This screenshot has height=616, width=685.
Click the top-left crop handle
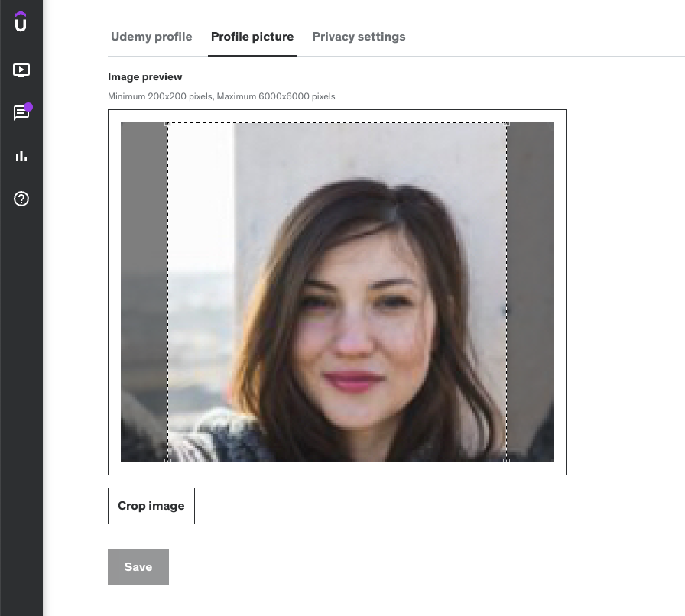pos(167,123)
